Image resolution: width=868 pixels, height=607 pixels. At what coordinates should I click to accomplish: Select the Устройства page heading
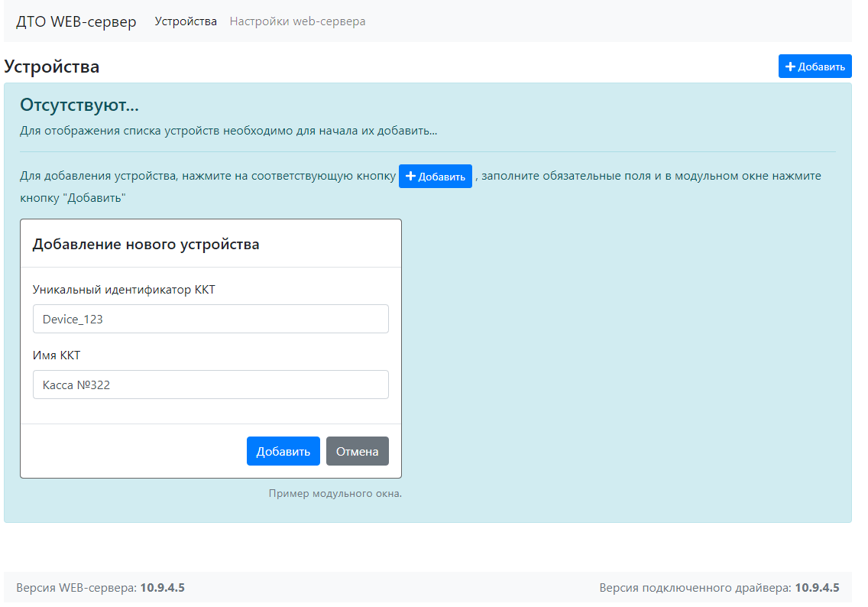52,67
